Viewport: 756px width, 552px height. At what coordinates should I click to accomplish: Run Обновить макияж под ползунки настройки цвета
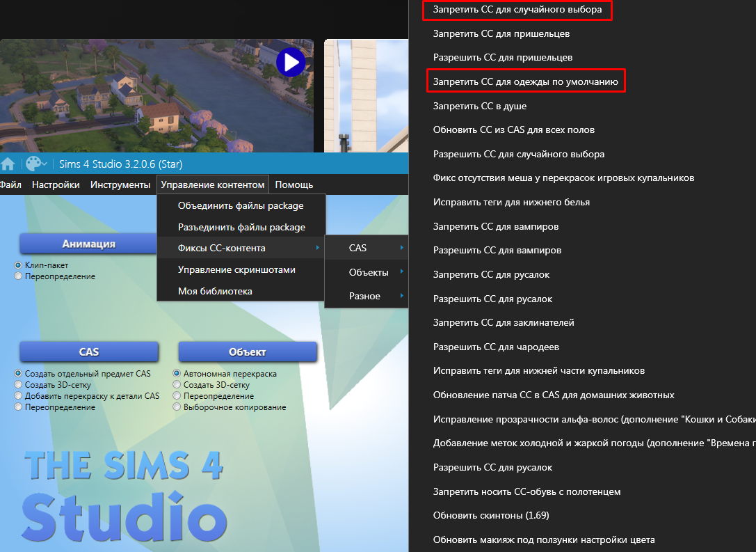[x=544, y=539]
